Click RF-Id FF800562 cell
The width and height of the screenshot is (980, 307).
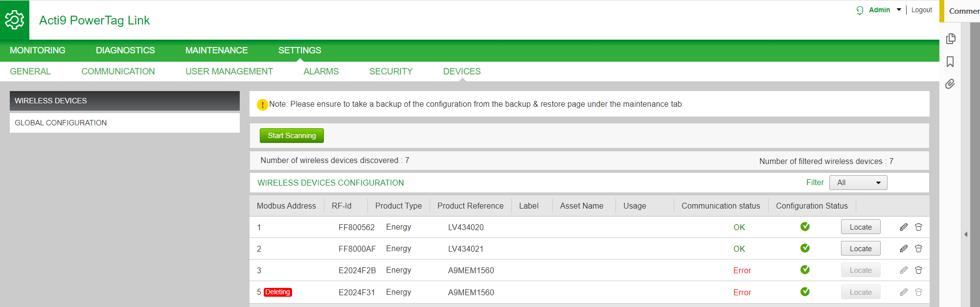tap(357, 228)
